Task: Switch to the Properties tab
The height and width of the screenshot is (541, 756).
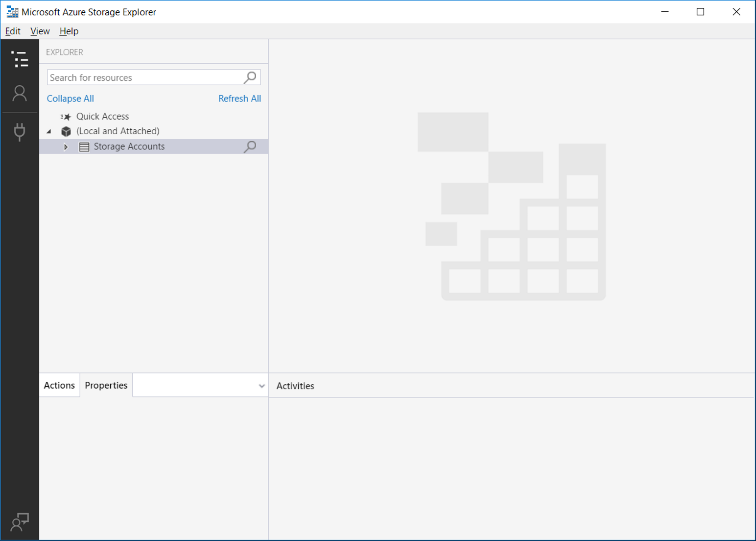Action: pos(106,385)
